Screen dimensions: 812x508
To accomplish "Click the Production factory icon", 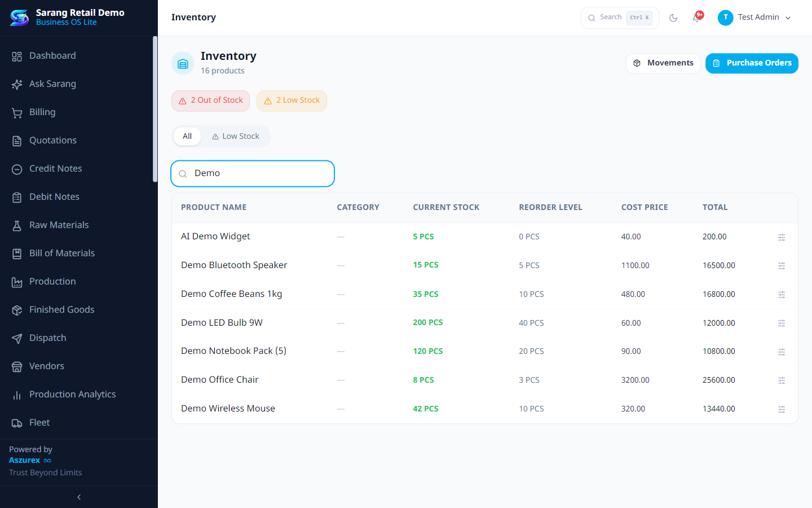I will (17, 282).
